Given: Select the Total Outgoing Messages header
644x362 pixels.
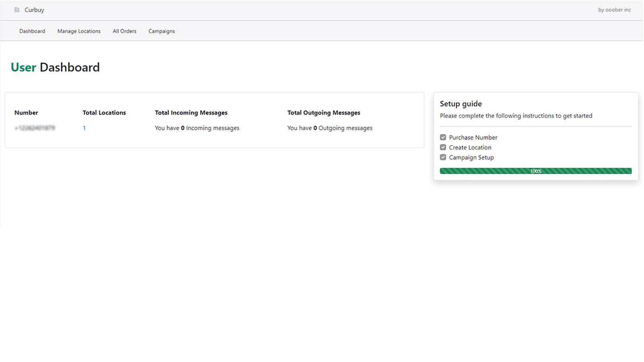Looking at the screenshot, I should coord(324,113).
